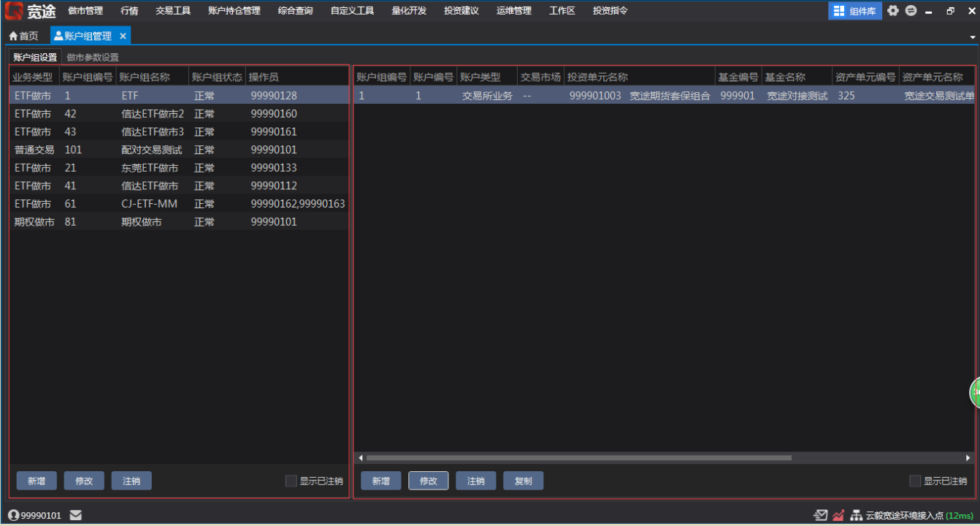Viewport: 980px width, 526px height.
Task: Open 账户持仓管理 menu
Action: [234, 11]
